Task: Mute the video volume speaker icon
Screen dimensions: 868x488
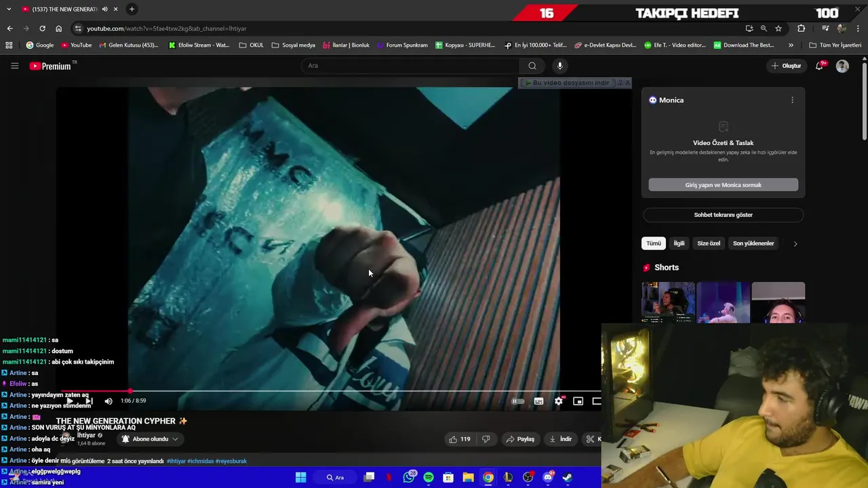Action: 108,401
